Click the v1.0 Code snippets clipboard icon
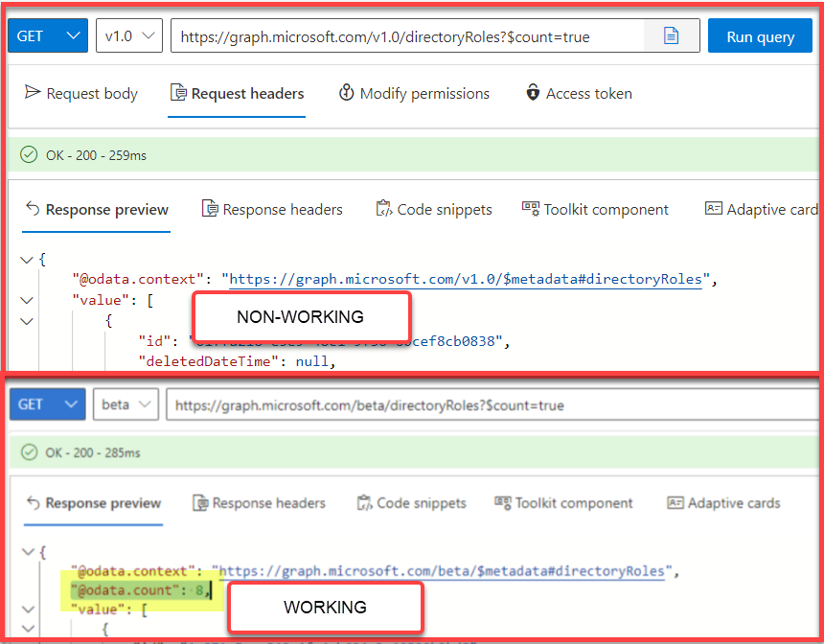This screenshot has height=644, width=824. (384, 209)
